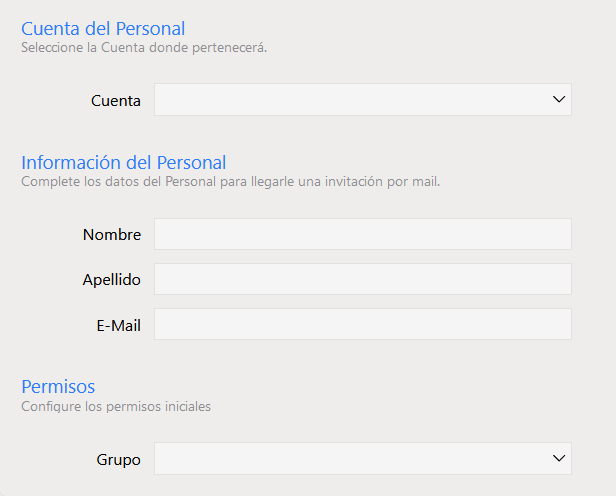Click the Nombre field label
This screenshot has height=496, width=616.
pos(112,235)
